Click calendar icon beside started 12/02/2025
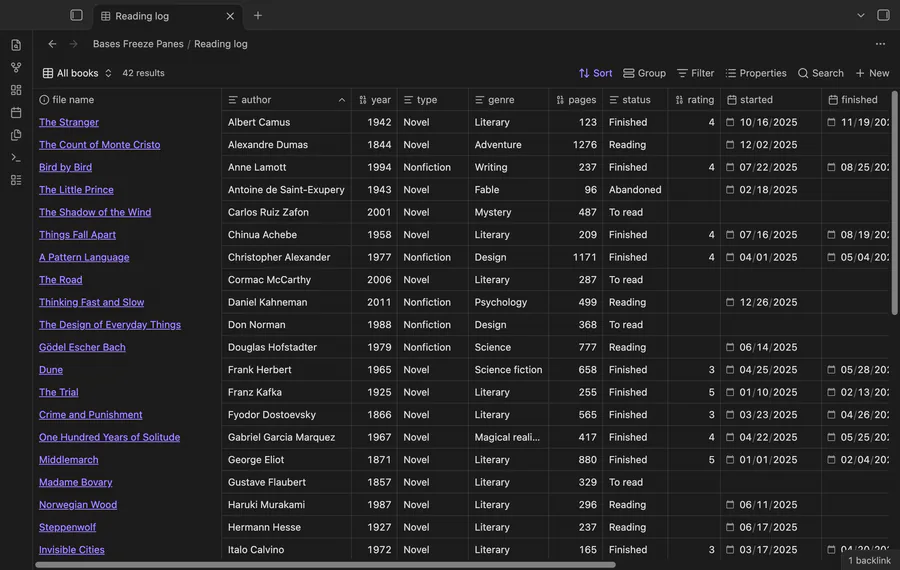Image resolution: width=900 pixels, height=570 pixels. click(730, 145)
